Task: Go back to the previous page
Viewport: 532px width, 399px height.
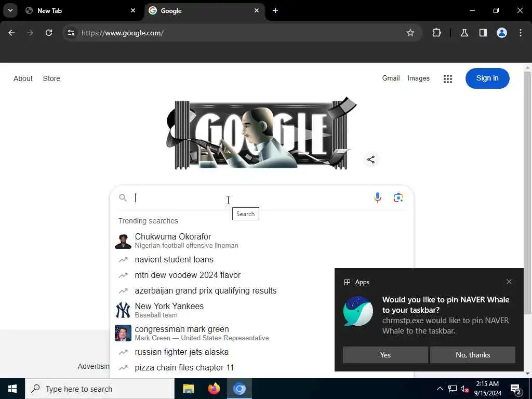Action: 11,33
